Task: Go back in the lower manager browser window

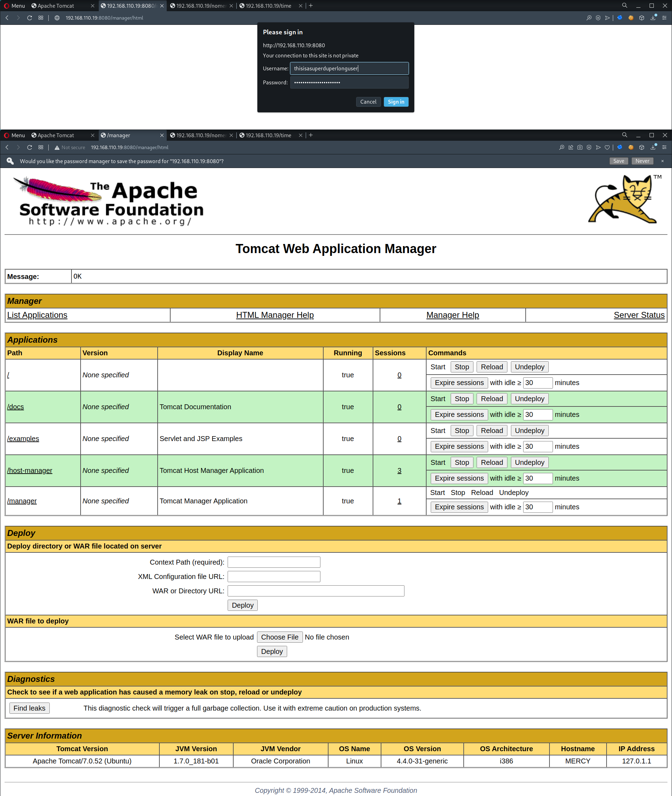Action: [x=7, y=147]
